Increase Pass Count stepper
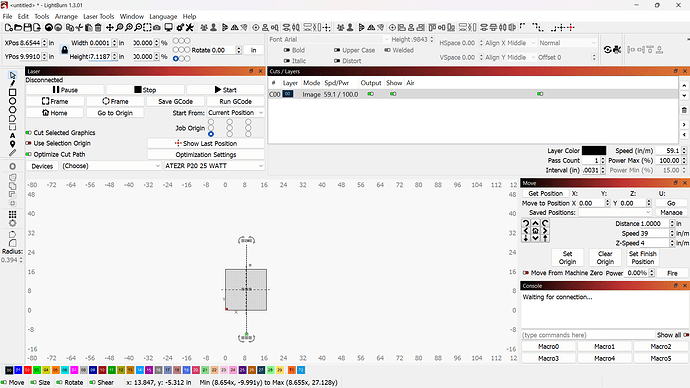The width and height of the screenshot is (690, 388). tap(602, 159)
